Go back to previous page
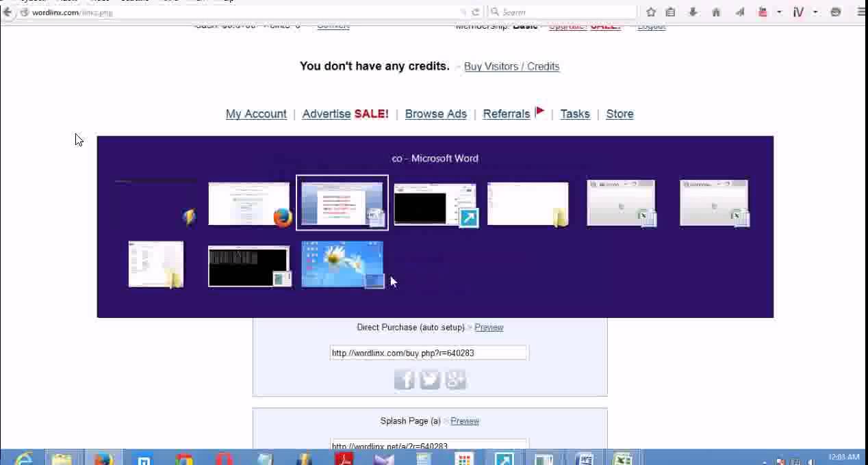Viewport: 868px width, 465px height. [x=7, y=12]
